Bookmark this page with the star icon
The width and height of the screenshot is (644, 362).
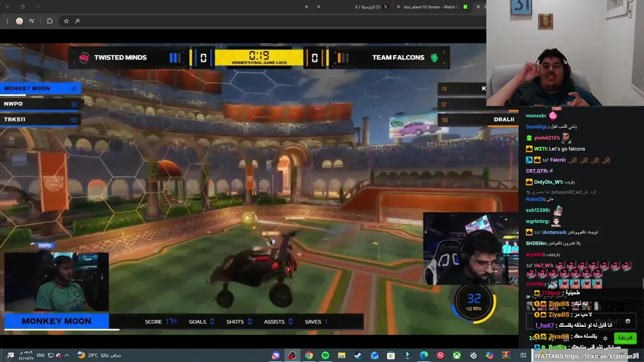66,21
